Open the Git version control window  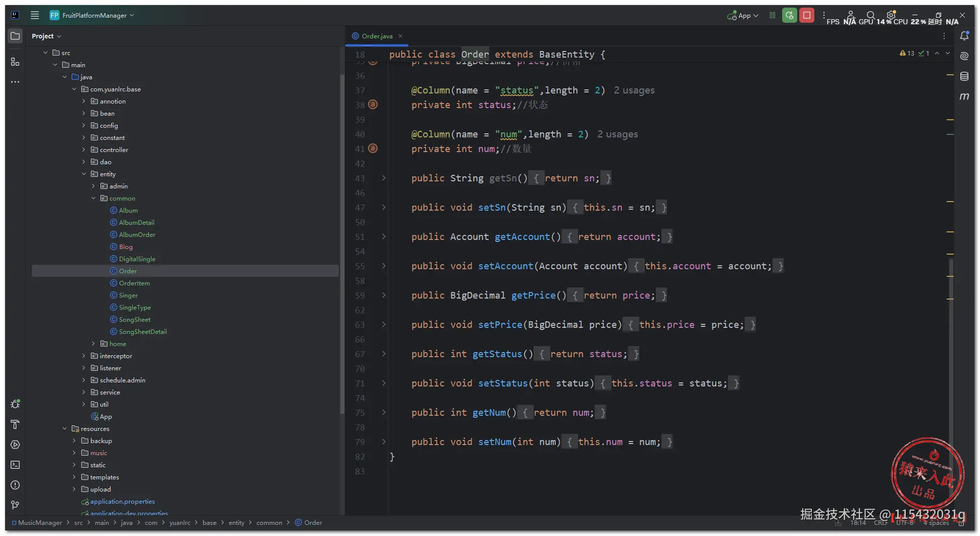click(15, 505)
